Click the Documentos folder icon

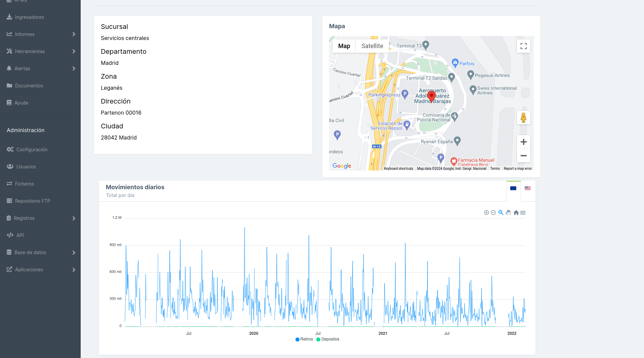[x=9, y=85]
